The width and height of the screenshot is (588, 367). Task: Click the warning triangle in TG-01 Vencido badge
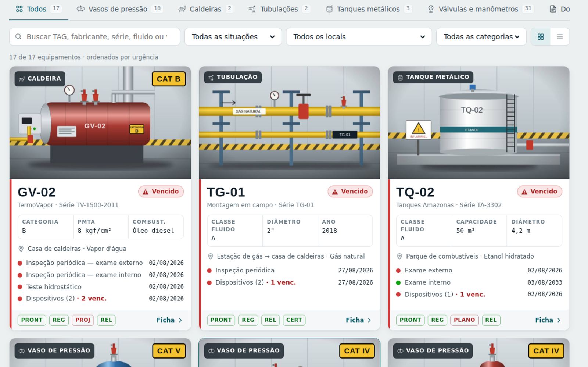(x=335, y=192)
